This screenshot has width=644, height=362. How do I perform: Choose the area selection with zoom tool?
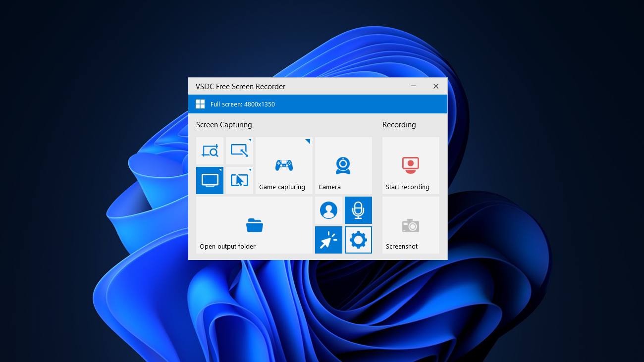(x=210, y=151)
